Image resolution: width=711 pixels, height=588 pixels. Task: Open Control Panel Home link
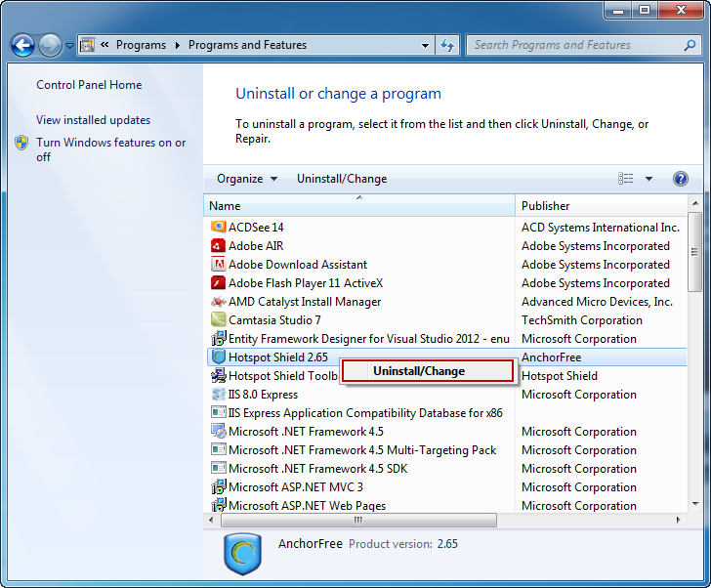tap(89, 85)
